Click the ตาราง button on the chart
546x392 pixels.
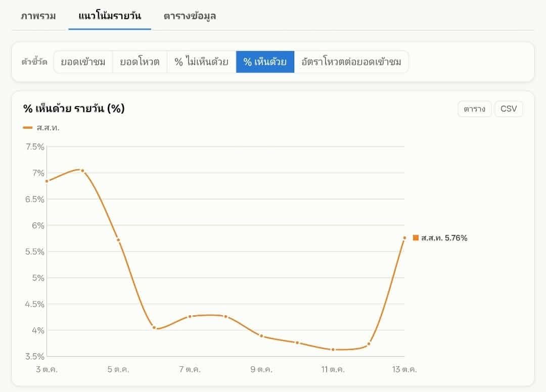point(474,109)
